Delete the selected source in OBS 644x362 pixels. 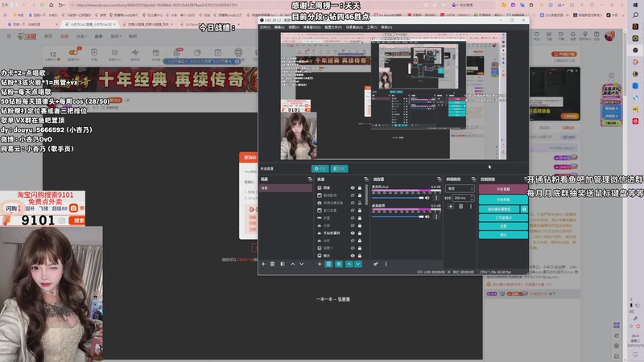click(x=328, y=264)
